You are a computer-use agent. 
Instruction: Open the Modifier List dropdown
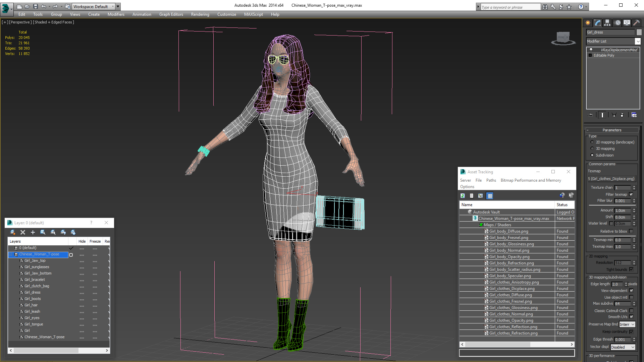(638, 41)
